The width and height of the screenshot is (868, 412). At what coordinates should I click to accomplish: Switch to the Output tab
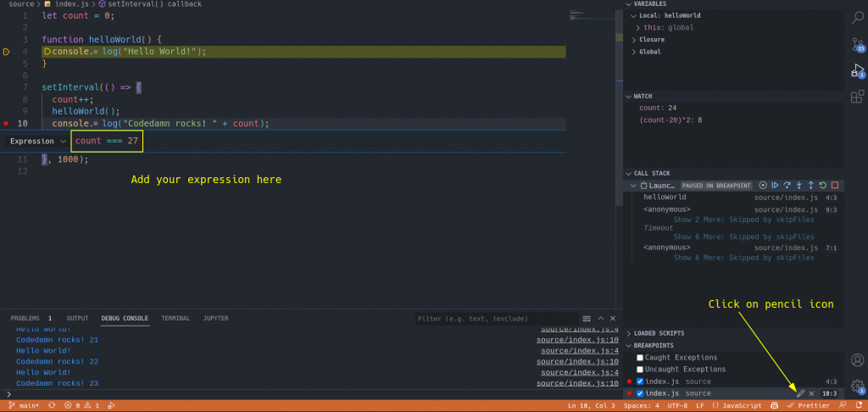coord(77,319)
